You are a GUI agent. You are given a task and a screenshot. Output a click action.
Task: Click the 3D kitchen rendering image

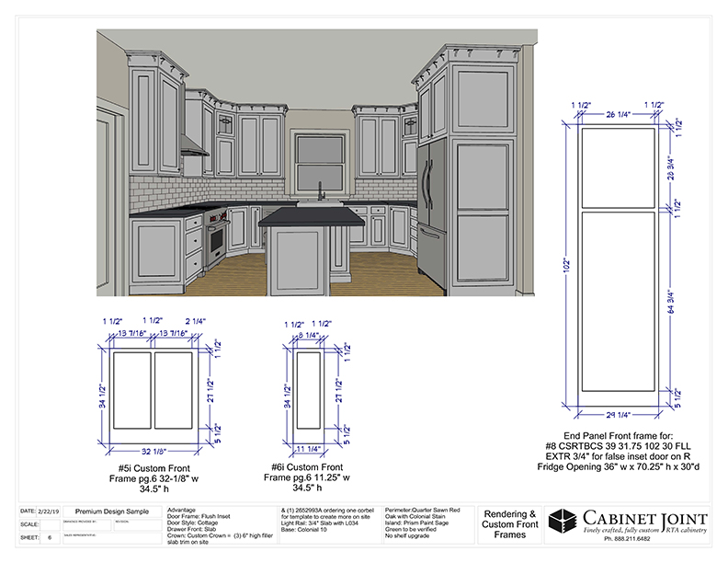click(x=316, y=163)
